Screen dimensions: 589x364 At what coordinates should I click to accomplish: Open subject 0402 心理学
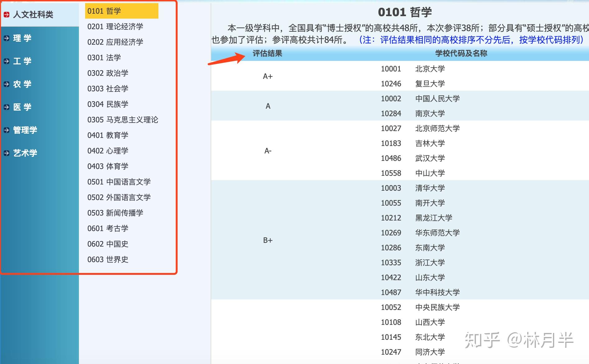click(108, 151)
